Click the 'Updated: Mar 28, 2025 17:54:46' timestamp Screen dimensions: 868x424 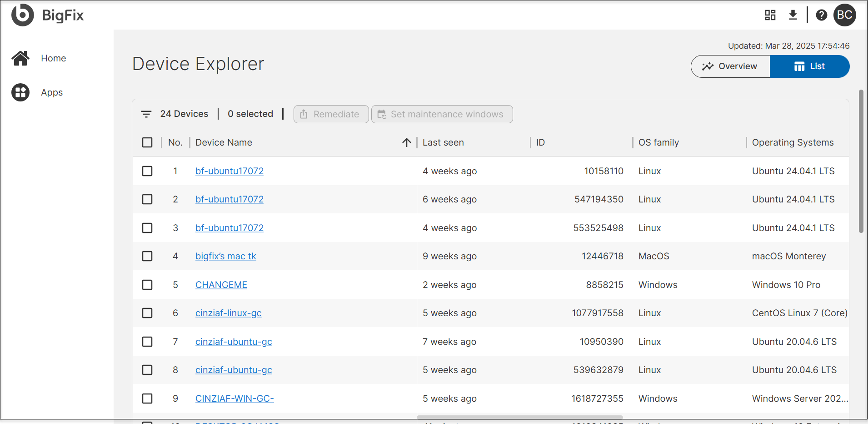(x=789, y=46)
